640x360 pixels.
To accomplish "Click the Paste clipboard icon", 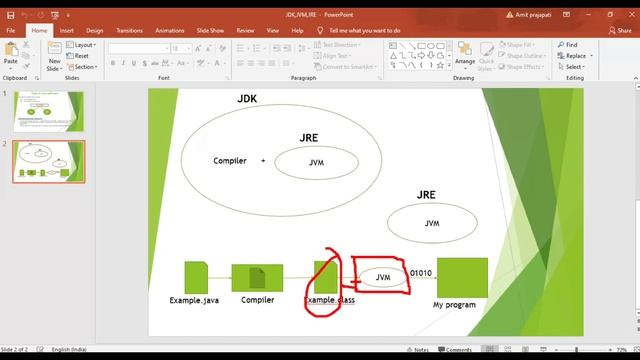I will (x=11, y=50).
